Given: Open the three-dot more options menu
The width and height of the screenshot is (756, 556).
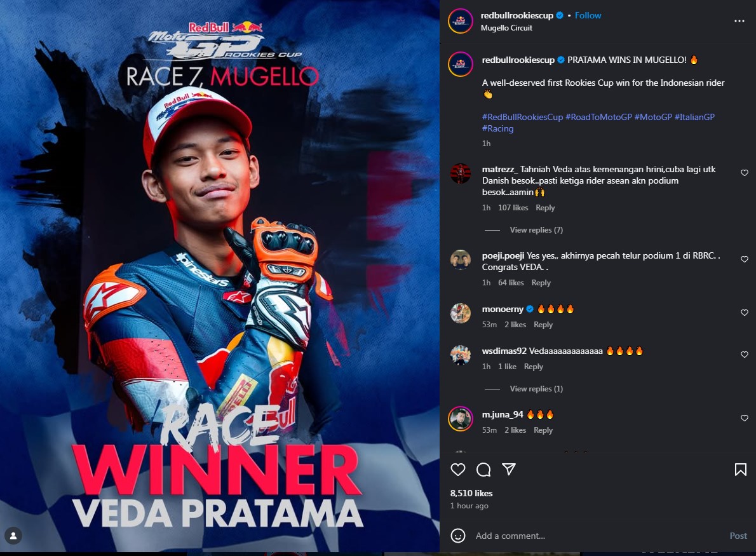Looking at the screenshot, I should [x=739, y=21].
